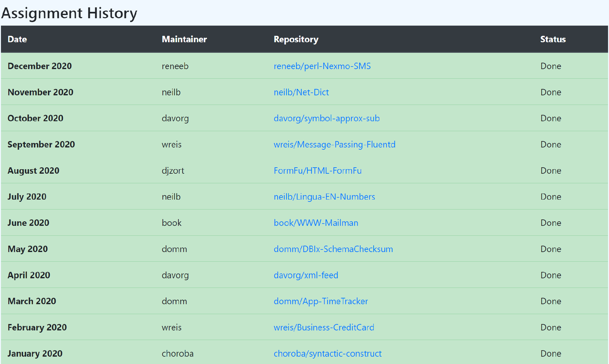
Task: Click maintainer name reneeb
Action: tap(175, 66)
